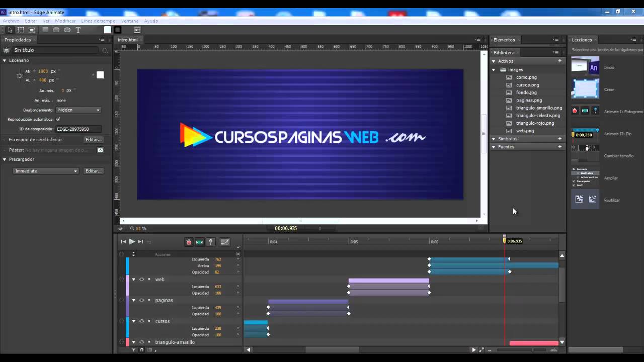Click the black border color swatch in toolbar

[x=118, y=30]
